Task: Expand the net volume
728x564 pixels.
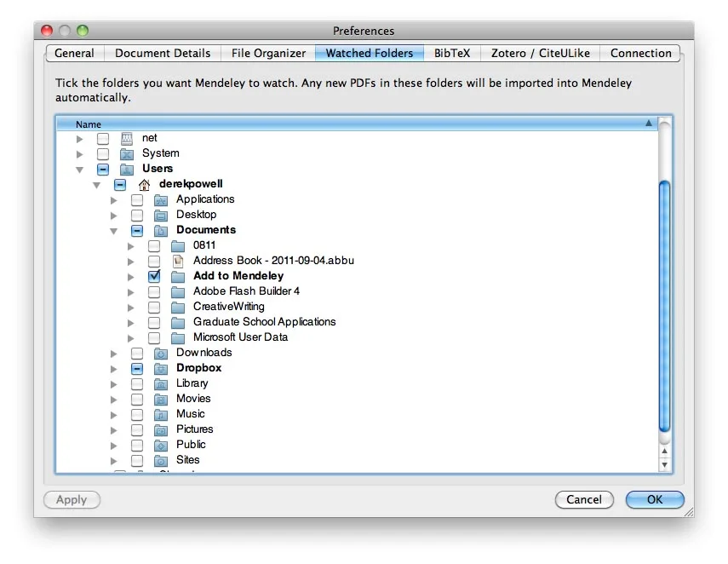Action: (x=80, y=139)
